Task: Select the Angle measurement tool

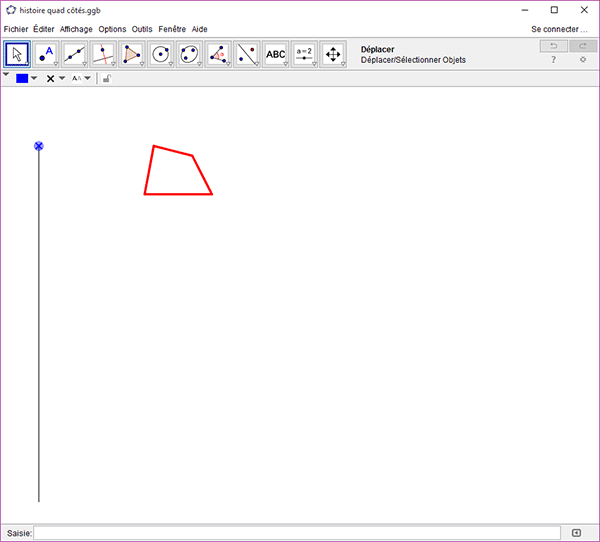Action: [218, 54]
